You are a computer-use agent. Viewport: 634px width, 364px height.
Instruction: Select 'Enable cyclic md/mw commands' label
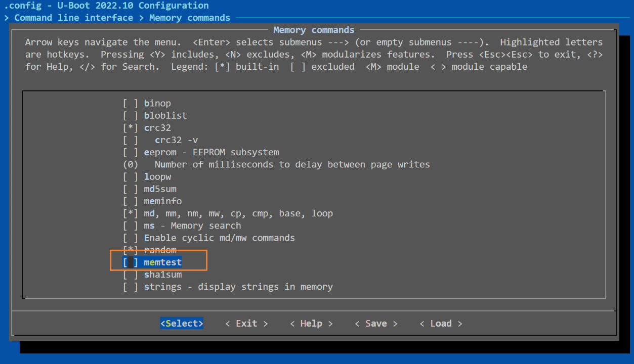220,238
